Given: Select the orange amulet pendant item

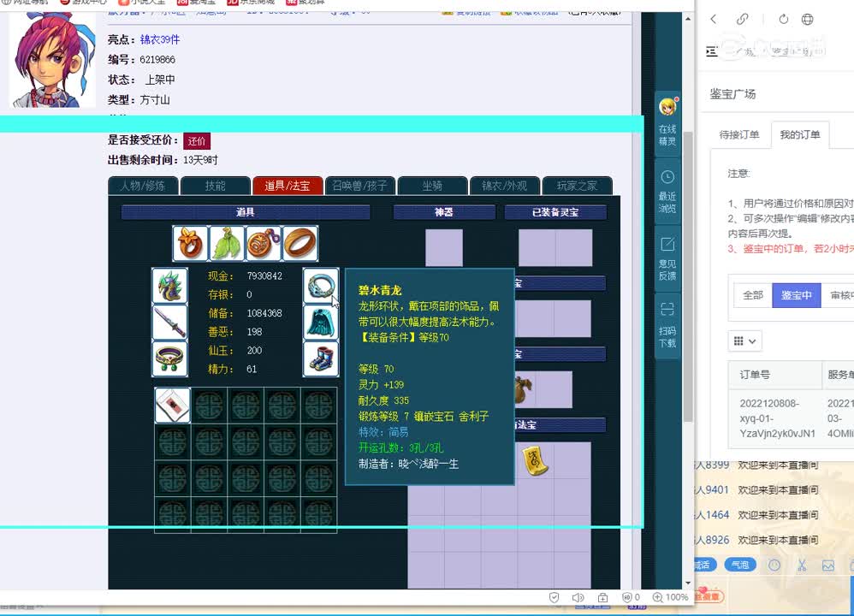Looking at the screenshot, I should point(264,244).
